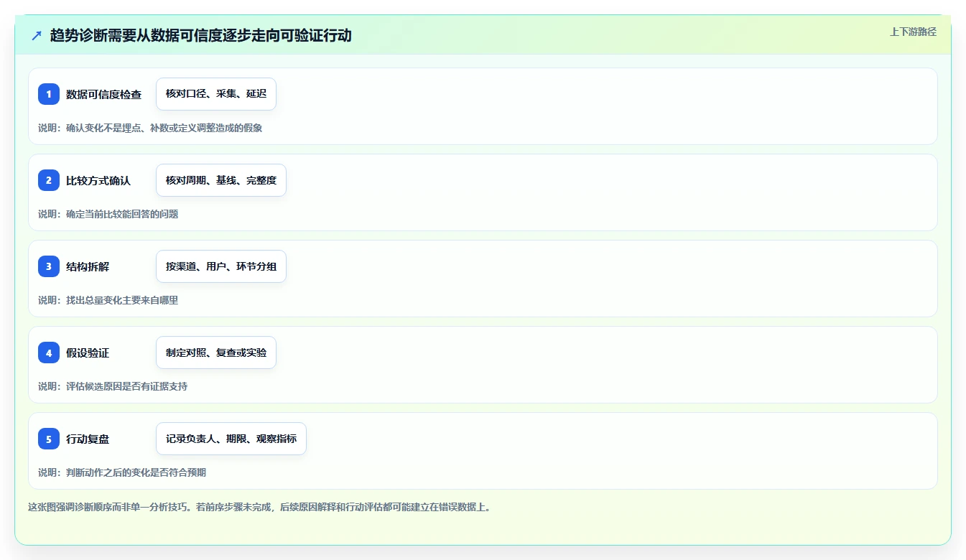Click the 数据可信度检查 step title

pyautogui.click(x=103, y=94)
